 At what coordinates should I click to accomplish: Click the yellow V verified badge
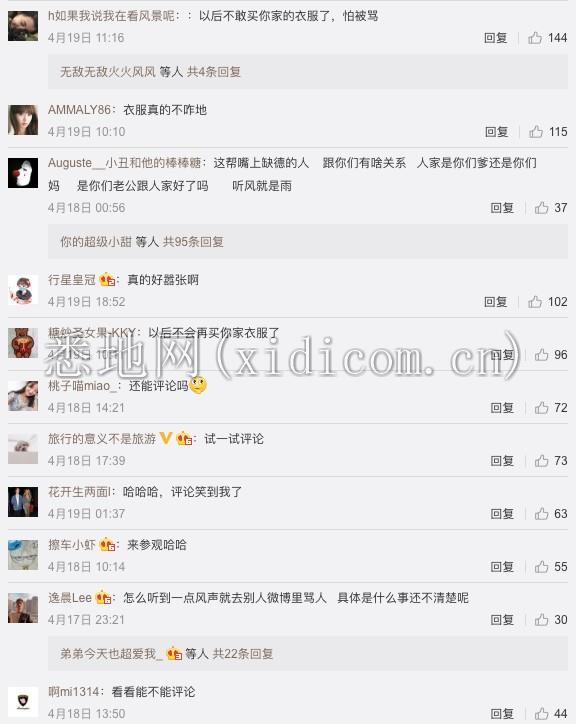(x=165, y=438)
